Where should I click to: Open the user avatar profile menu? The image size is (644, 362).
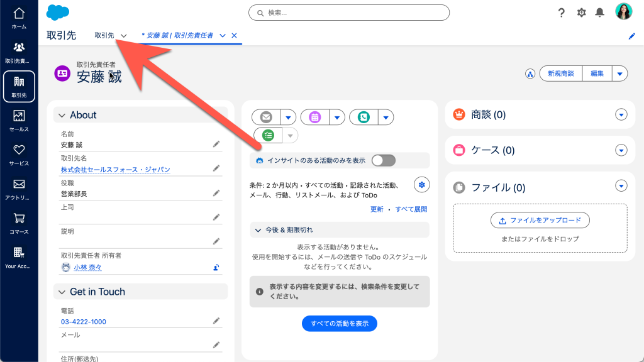(x=623, y=11)
